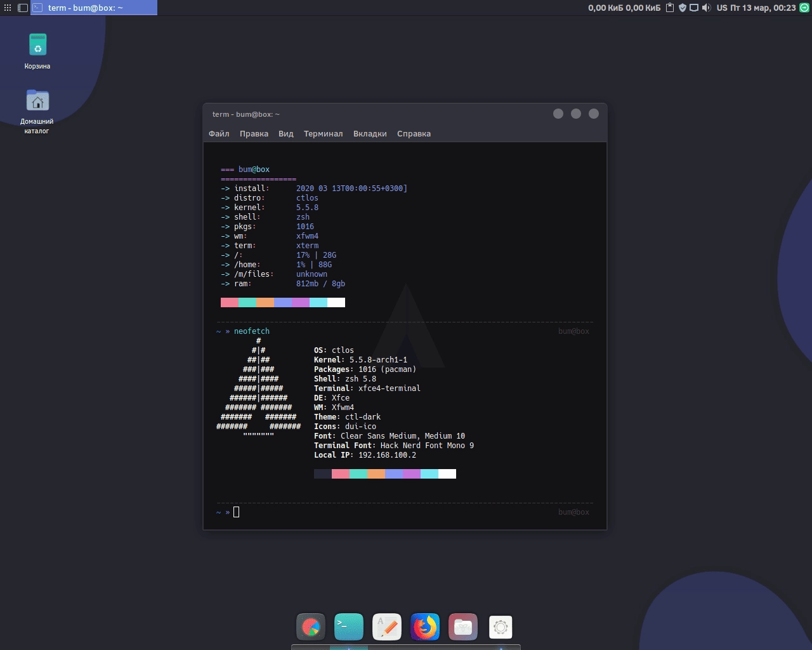Screen dimensions: 812x650
Task: Click the 'kernel: 5.5.8' line in upper block
Action: coord(270,208)
